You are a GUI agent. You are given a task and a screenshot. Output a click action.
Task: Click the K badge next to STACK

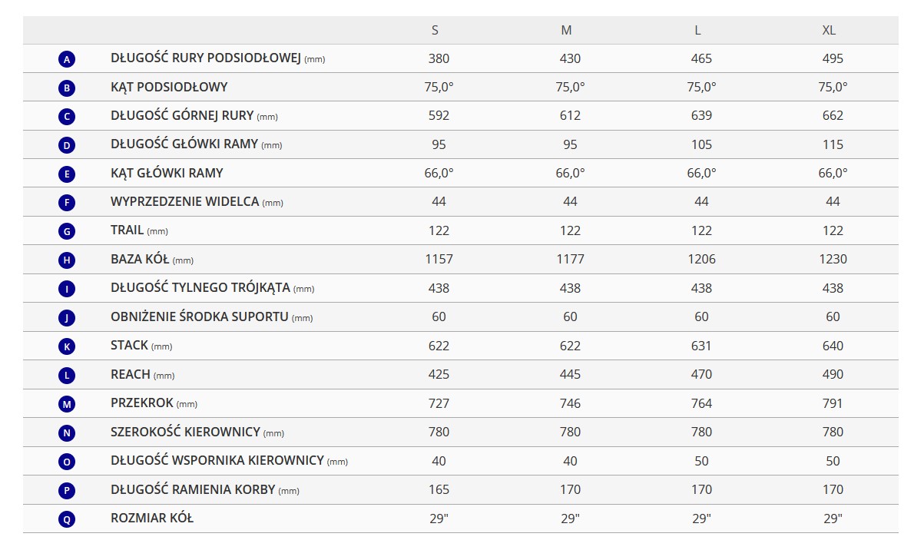[x=67, y=346]
